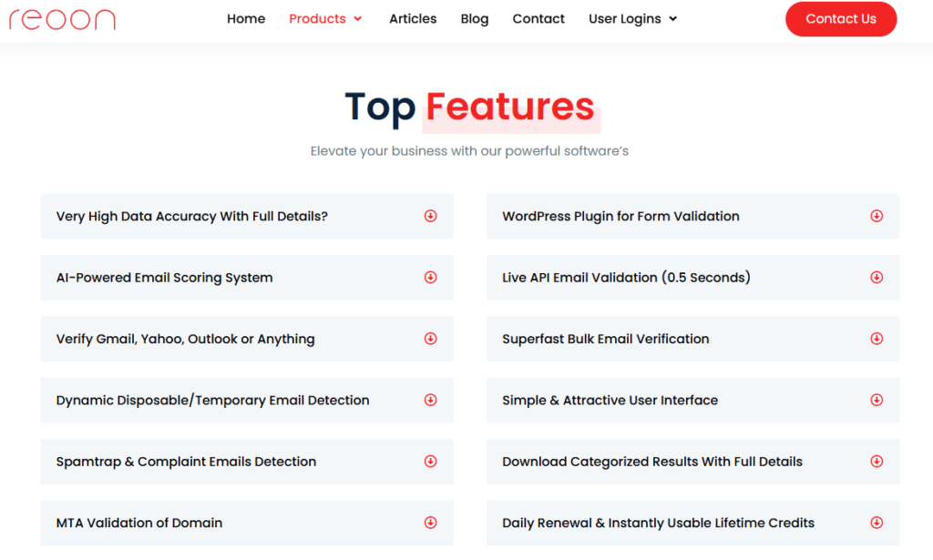Viewport: 933px width, 560px height.
Task: Click the arrow icon next to "MTA Validation of Domain"
Action: pos(430,523)
